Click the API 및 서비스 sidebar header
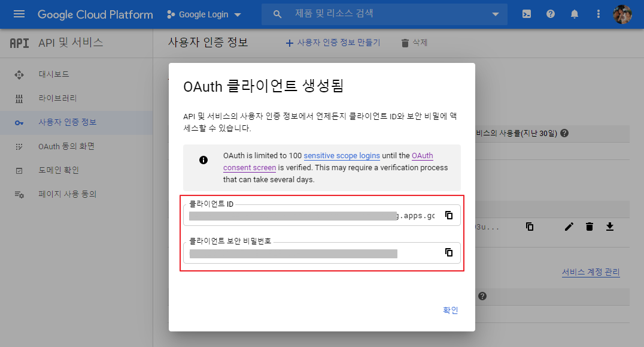This screenshot has width=644, height=347. tap(71, 43)
